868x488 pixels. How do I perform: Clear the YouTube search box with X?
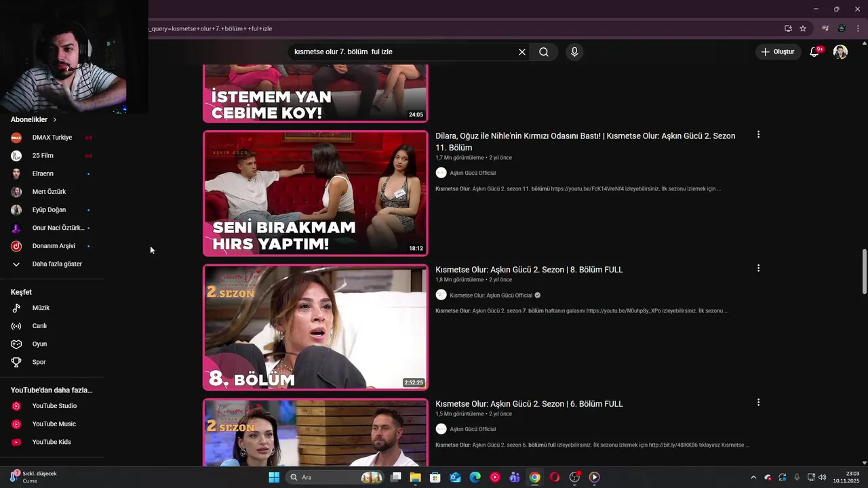[x=522, y=52]
